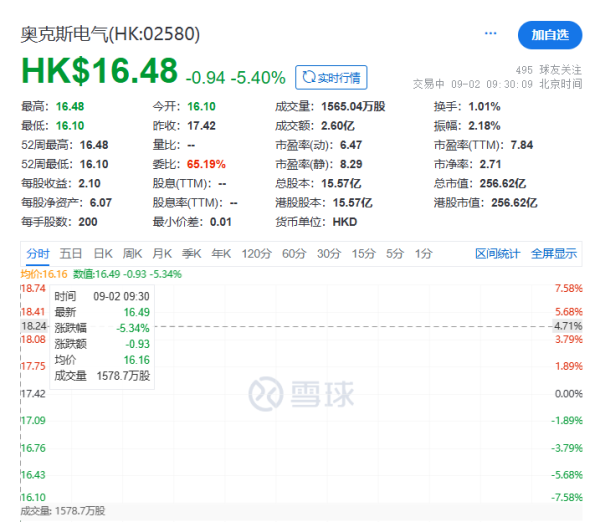Open the 周K chart tab
This screenshot has width=600, height=522.
132,253
